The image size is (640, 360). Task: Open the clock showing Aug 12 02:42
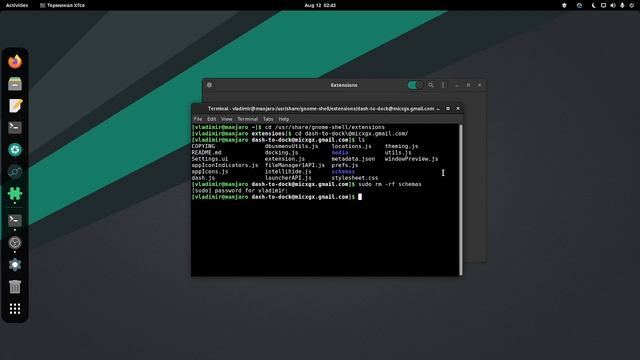click(320, 5)
